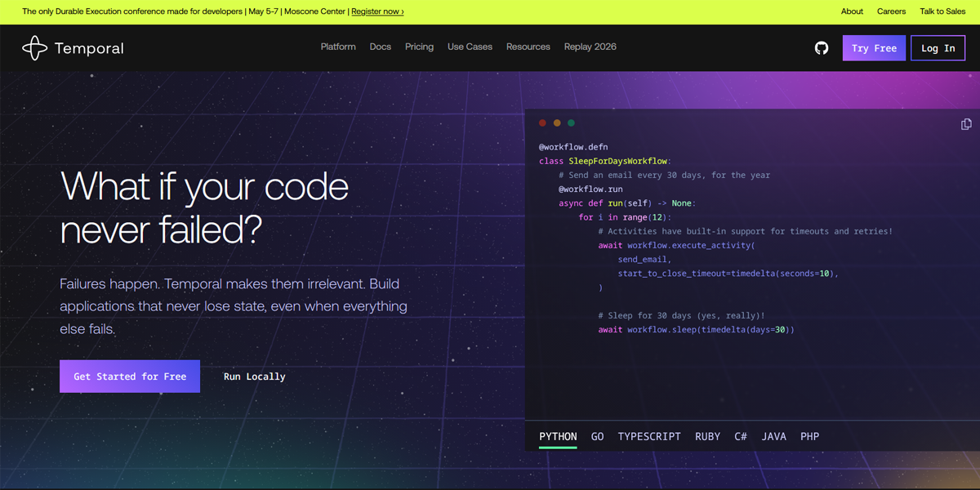Click the Log In button
Viewport: 980px width, 490px height.
click(938, 48)
